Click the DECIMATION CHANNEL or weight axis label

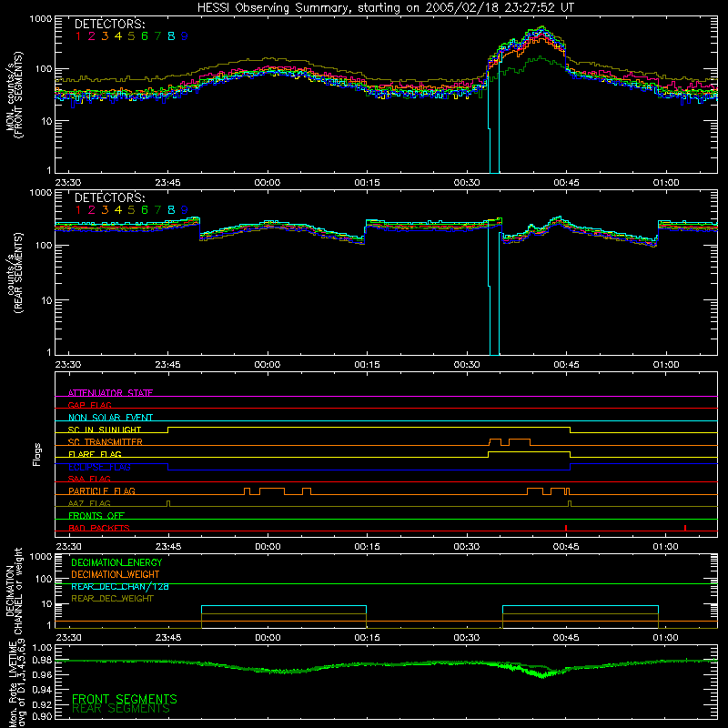click(x=14, y=591)
